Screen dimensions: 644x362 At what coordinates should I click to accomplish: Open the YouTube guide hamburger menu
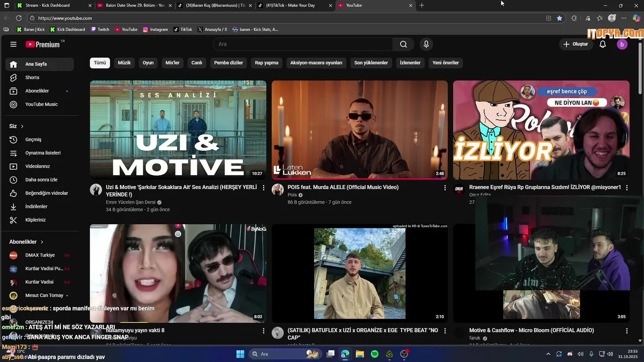pyautogui.click(x=14, y=44)
